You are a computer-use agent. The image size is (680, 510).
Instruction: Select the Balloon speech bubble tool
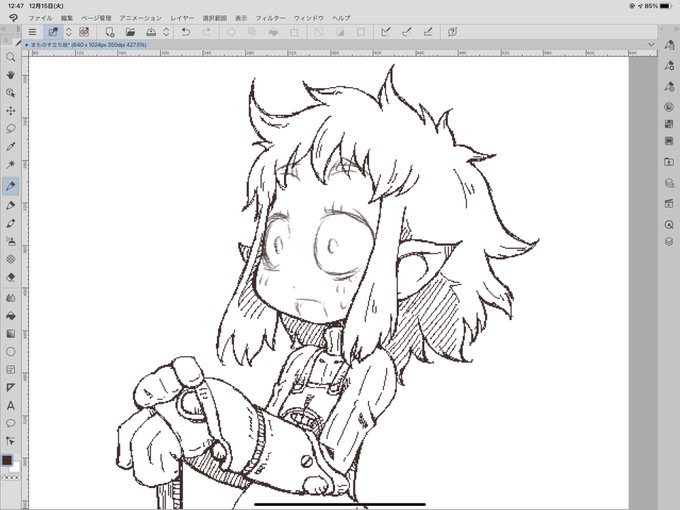coord(10,423)
